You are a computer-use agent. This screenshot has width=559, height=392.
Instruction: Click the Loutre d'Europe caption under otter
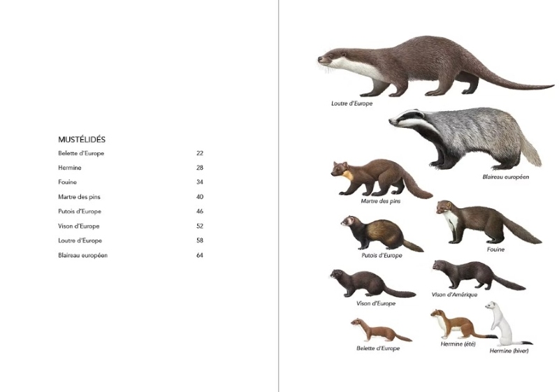[x=352, y=103]
